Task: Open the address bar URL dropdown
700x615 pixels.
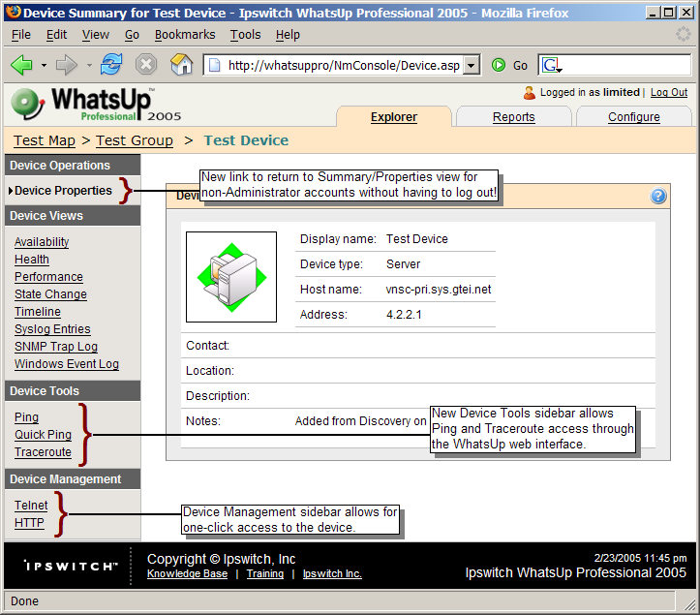Action: click(472, 65)
